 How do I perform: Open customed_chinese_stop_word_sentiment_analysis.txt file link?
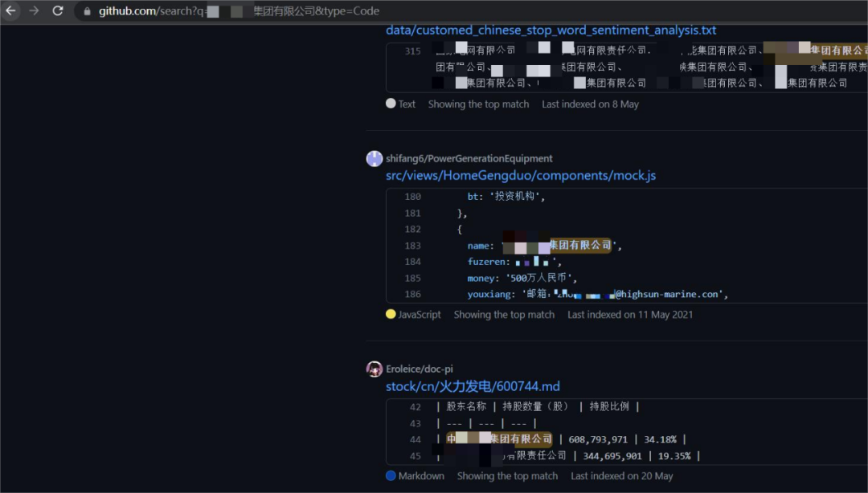[551, 30]
